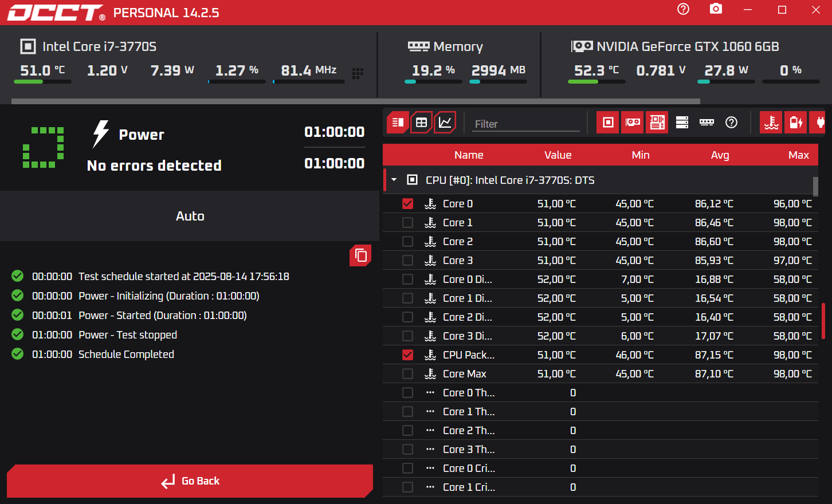Click the GPU voltage 0.781 V value
This screenshot has width=832, height=504.
tap(661, 70)
